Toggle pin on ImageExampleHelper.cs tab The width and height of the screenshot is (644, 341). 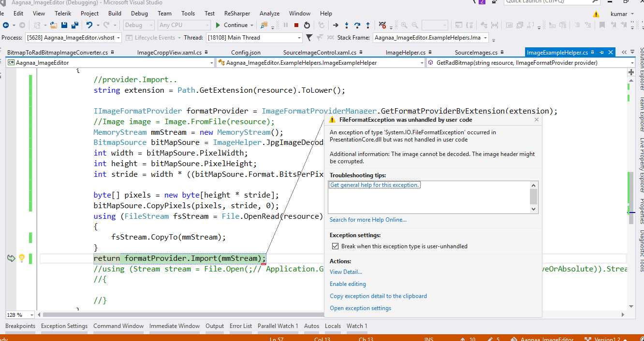point(602,52)
